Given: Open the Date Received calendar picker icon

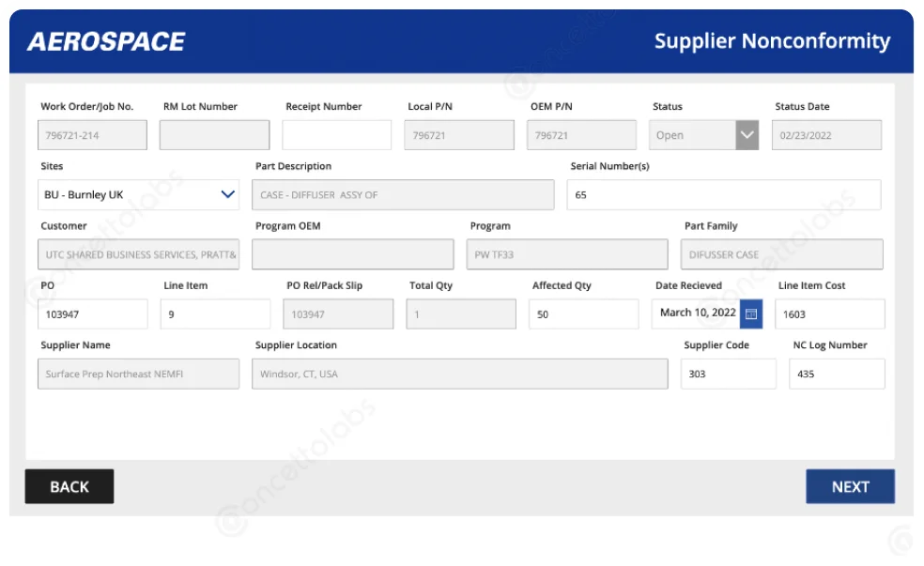Looking at the screenshot, I should pos(751,314).
